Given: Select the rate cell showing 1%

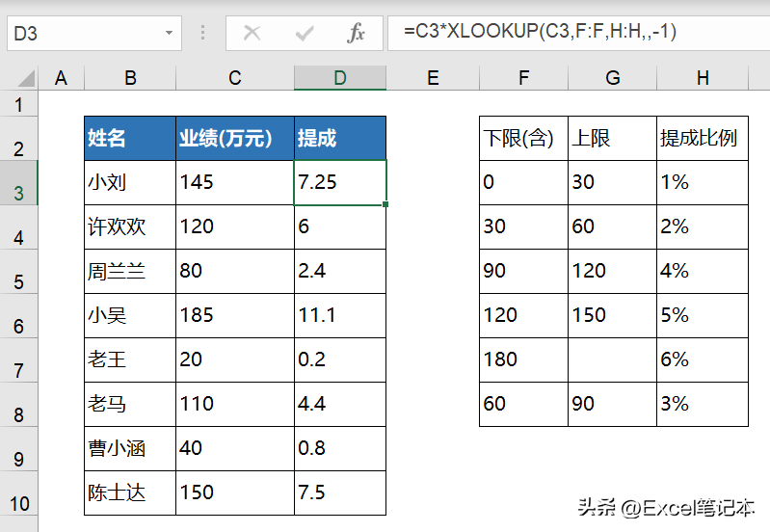Looking at the screenshot, I should [x=703, y=183].
